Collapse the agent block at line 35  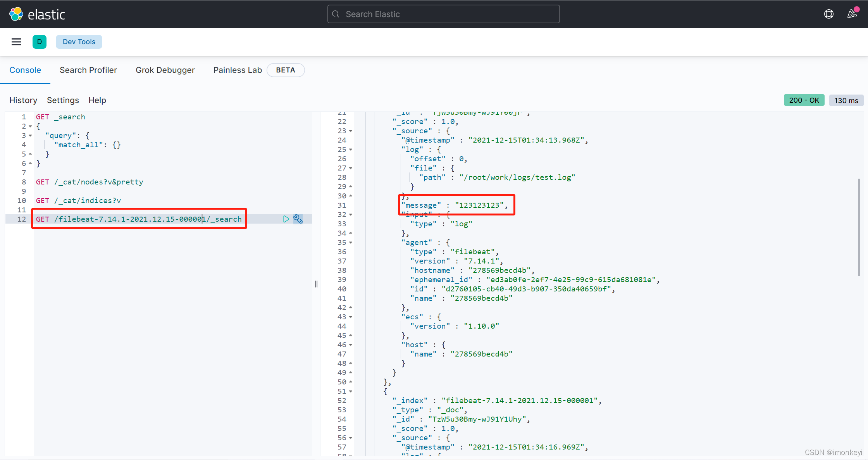(351, 243)
